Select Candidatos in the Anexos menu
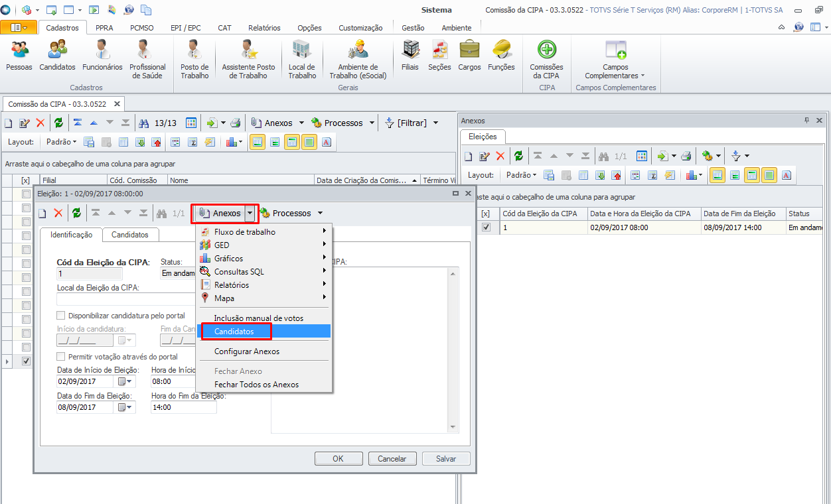Image resolution: width=831 pixels, height=504 pixels. click(x=264, y=332)
